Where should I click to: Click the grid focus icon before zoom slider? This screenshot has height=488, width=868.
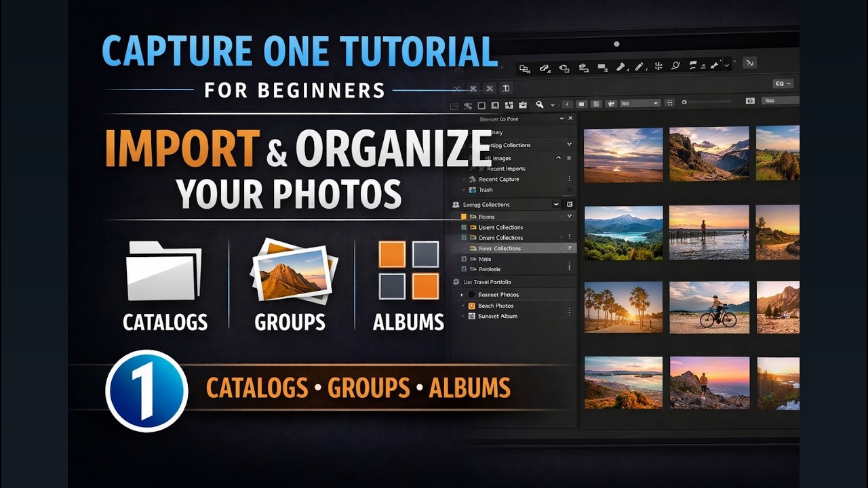[x=669, y=103]
